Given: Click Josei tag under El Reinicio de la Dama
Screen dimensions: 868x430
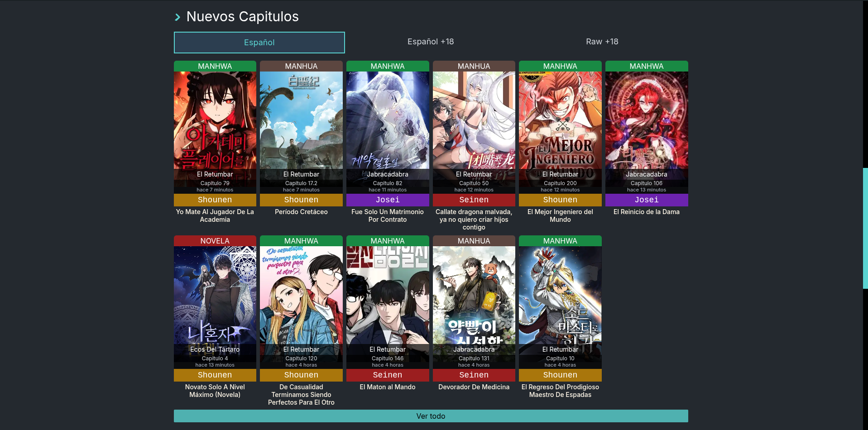Looking at the screenshot, I should point(647,200).
